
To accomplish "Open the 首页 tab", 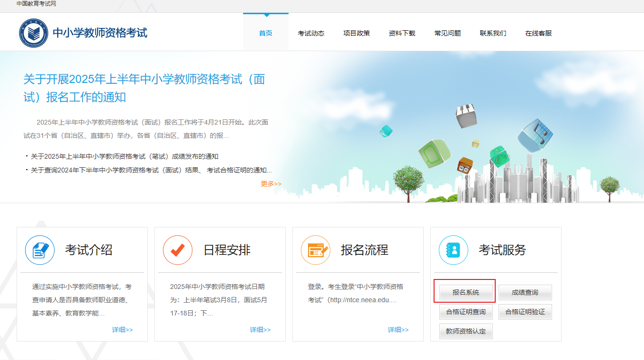I will coord(266,33).
